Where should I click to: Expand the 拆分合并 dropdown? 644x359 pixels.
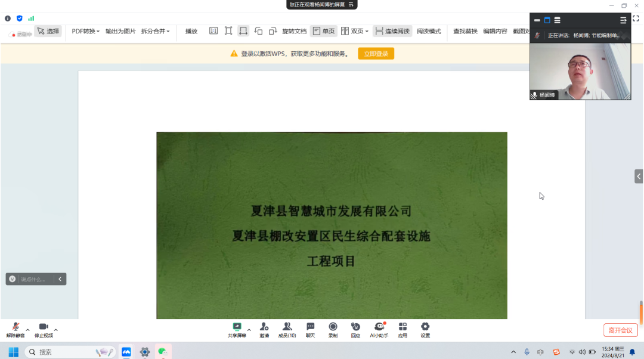[x=155, y=31]
